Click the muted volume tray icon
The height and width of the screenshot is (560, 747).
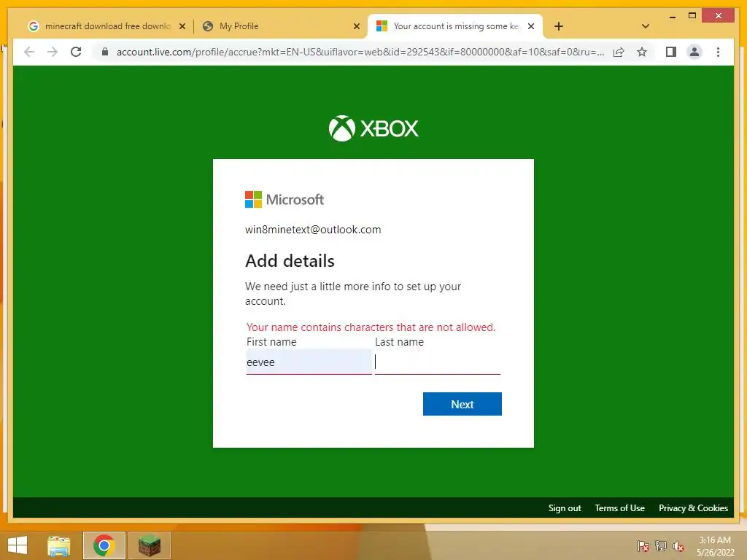click(x=678, y=545)
